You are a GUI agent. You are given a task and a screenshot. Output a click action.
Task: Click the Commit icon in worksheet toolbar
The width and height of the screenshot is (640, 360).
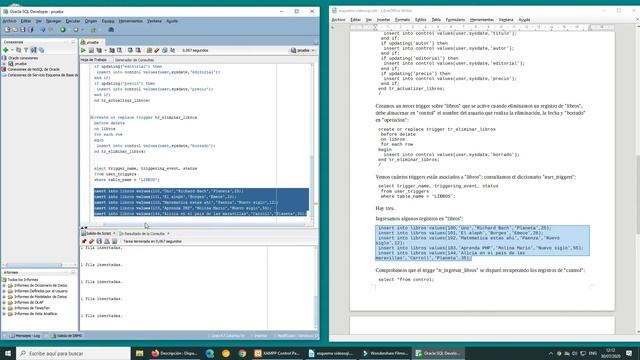[130, 50]
